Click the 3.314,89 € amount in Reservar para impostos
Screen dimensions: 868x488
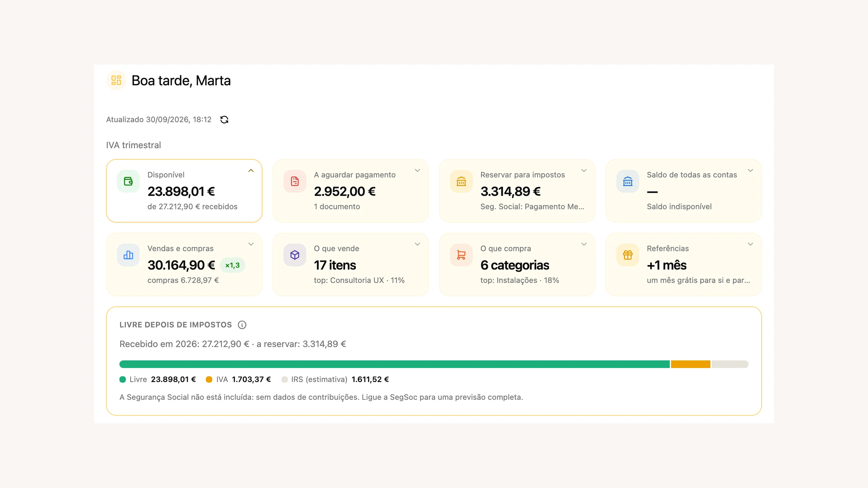510,191
